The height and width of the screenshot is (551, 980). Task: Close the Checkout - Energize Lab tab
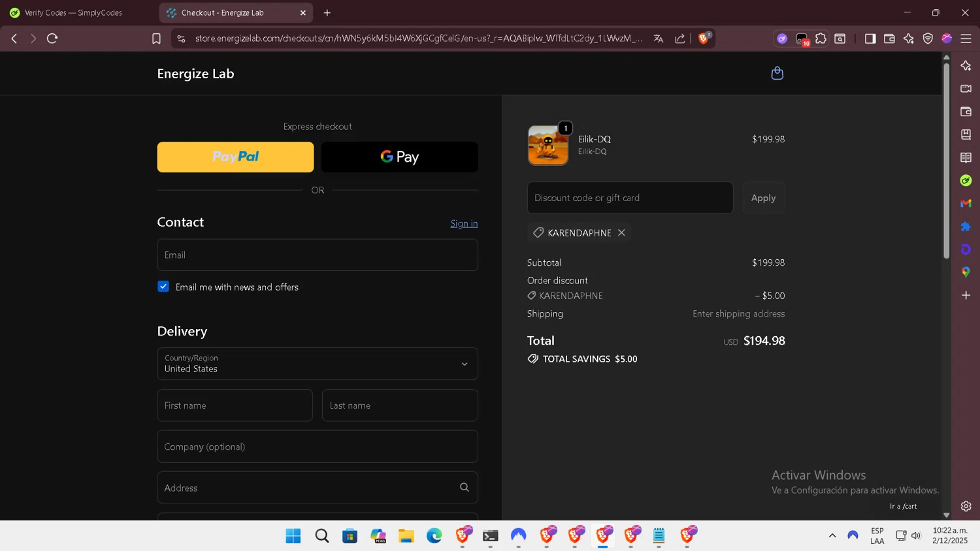[303, 12]
